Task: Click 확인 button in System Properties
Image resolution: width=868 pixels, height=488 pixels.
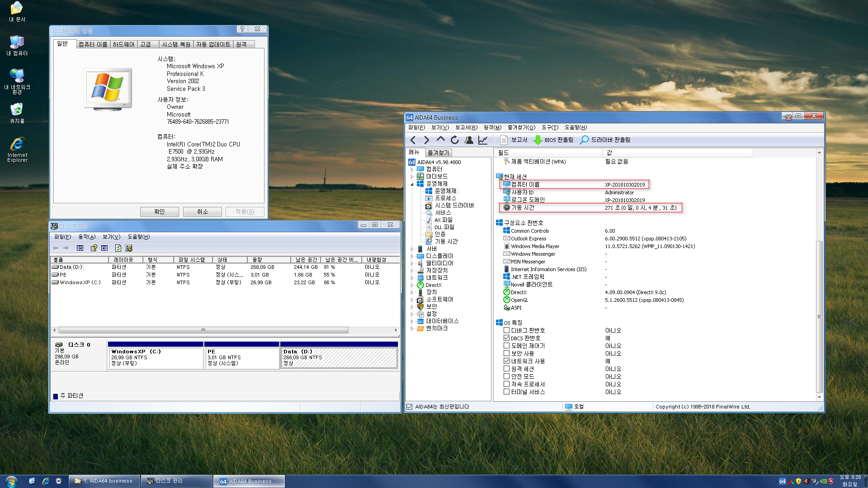Action: point(159,211)
